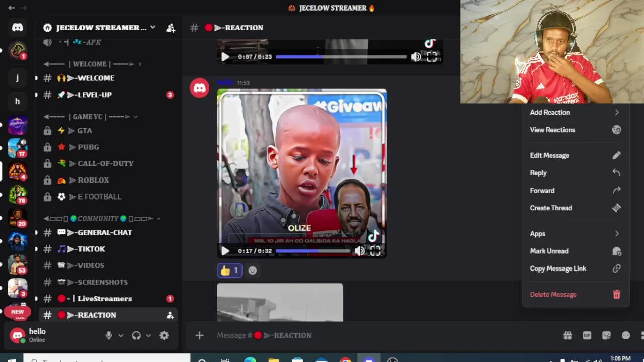Seek in the 0:17 / 0:32 video progress bar
This screenshot has height=362, width=644.
pos(312,251)
